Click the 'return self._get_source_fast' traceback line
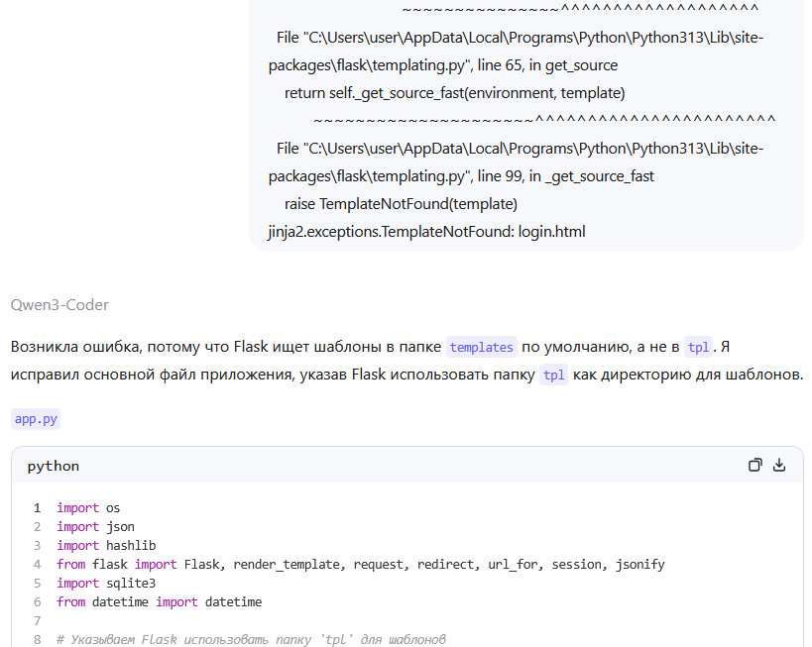Screen dimensions: 812x647 pyautogui.click(x=454, y=93)
